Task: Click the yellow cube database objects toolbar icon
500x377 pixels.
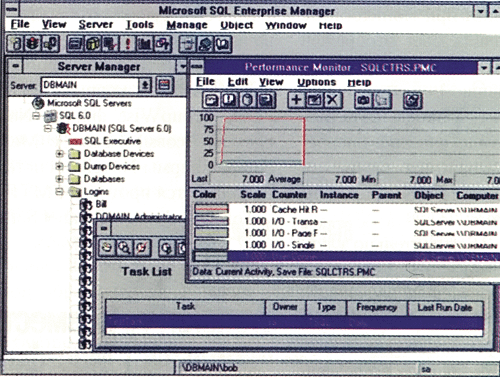Action: (92, 44)
